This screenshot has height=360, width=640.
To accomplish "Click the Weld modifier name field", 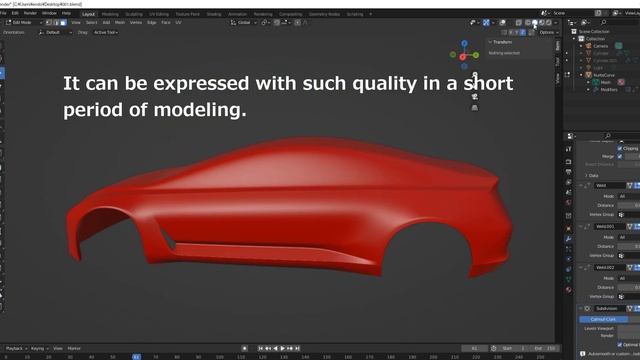I will (609, 185).
